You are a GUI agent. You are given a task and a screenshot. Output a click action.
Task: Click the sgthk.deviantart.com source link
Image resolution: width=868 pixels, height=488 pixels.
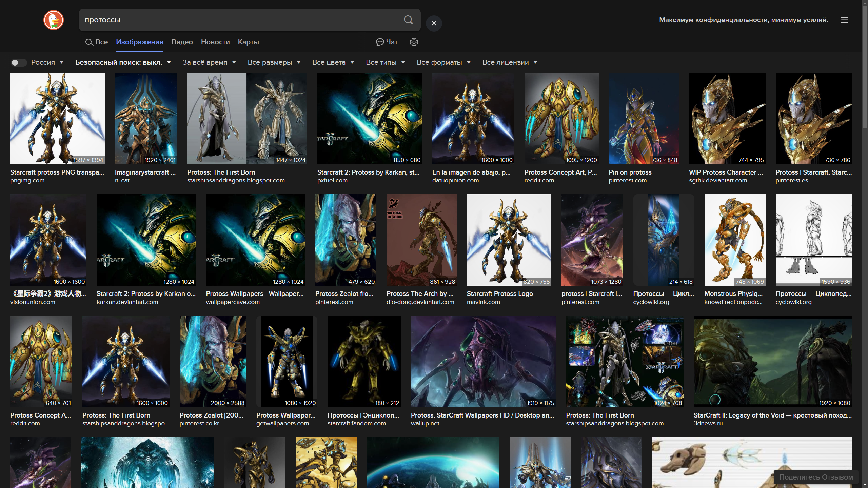click(718, 180)
